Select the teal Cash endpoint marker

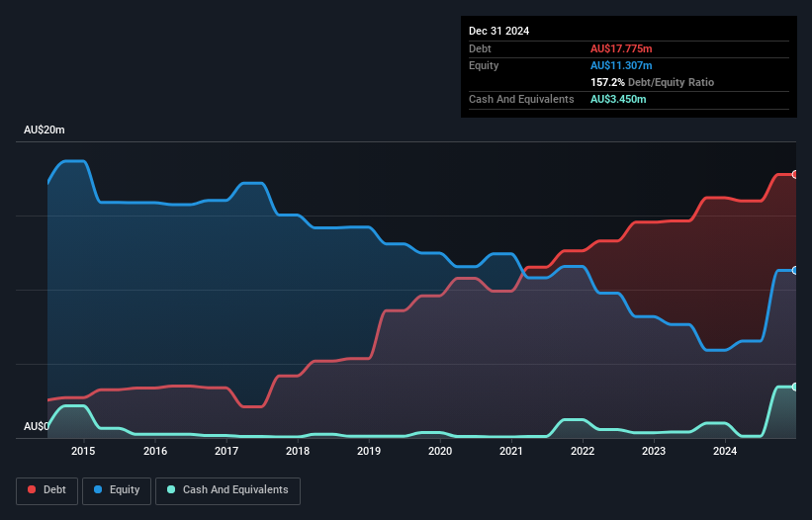795,387
